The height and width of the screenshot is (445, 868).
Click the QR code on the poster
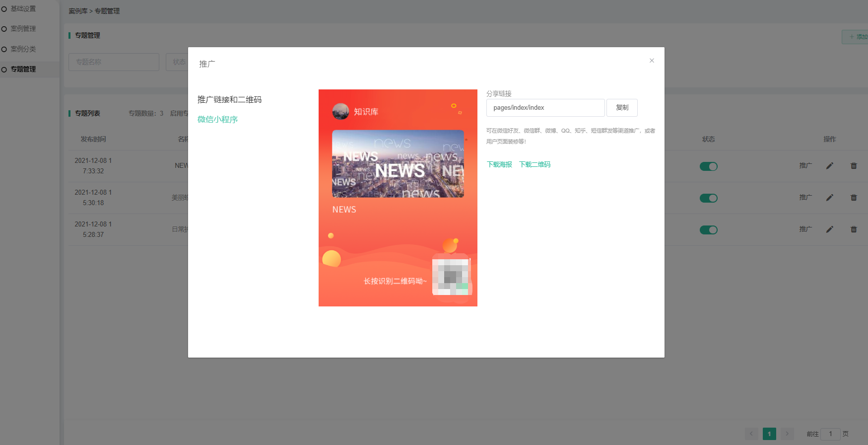451,275
